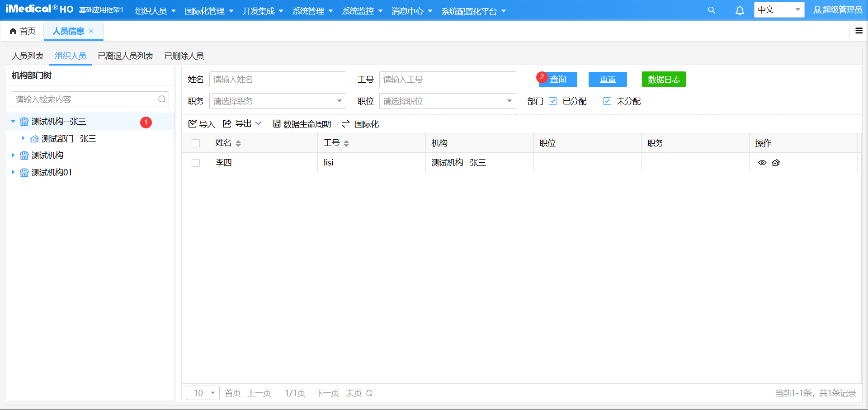Click the notification bell icon
The width and height of the screenshot is (868, 410).
click(x=740, y=9)
